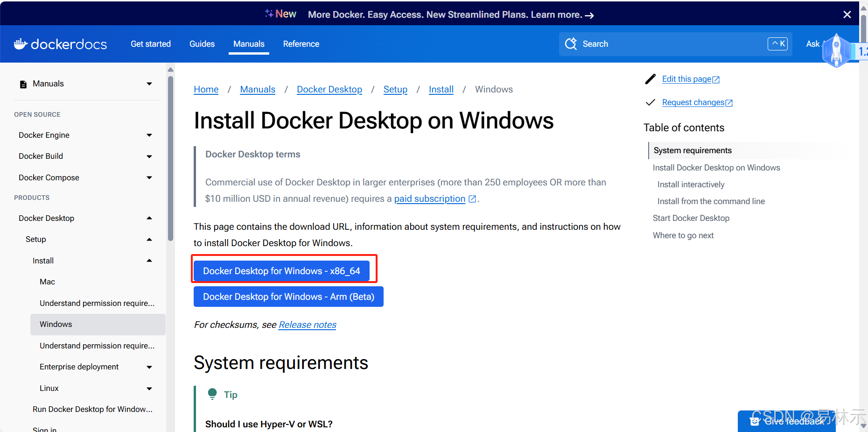Collapse the Docker Desktop section
The width and height of the screenshot is (868, 432).
coord(149,218)
